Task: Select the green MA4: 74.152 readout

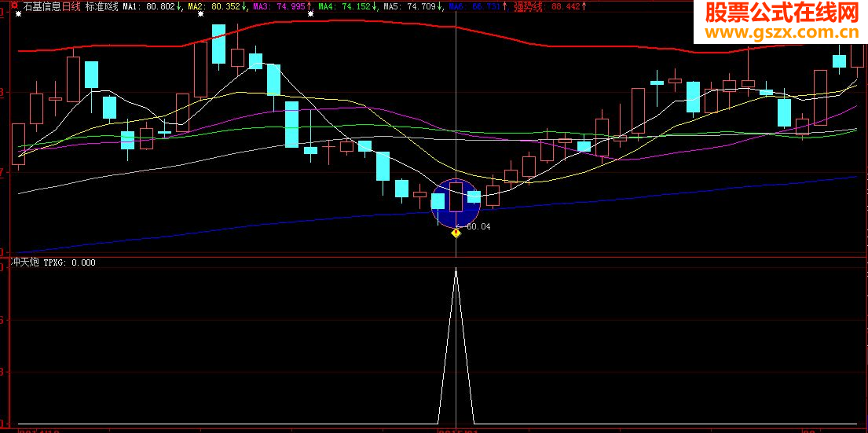Action: pyautogui.click(x=344, y=6)
